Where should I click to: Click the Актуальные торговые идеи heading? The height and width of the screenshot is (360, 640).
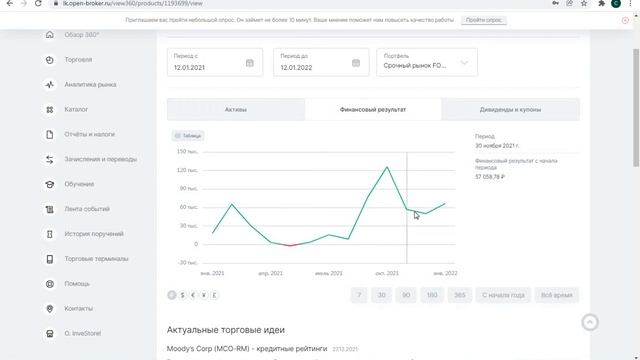(x=226, y=330)
